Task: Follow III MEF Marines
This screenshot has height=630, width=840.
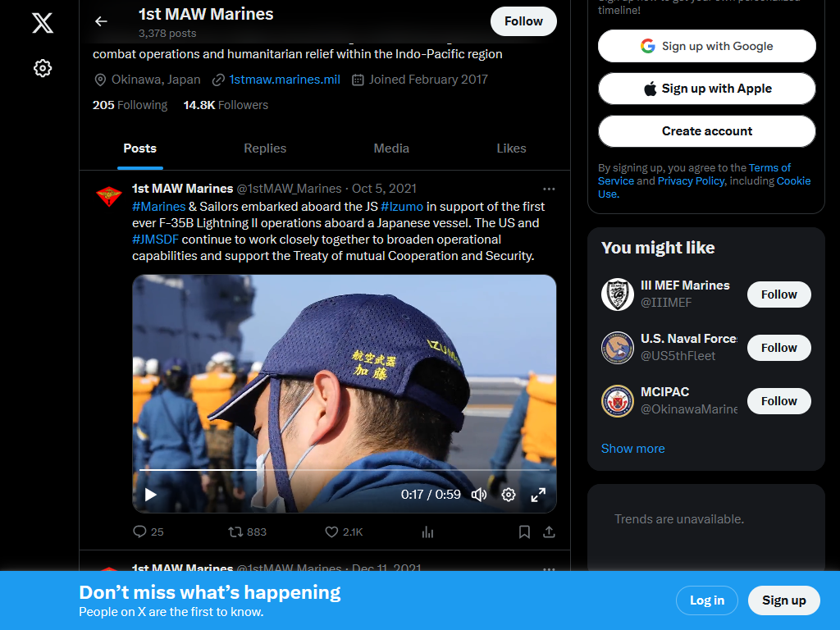Action: pos(779,294)
